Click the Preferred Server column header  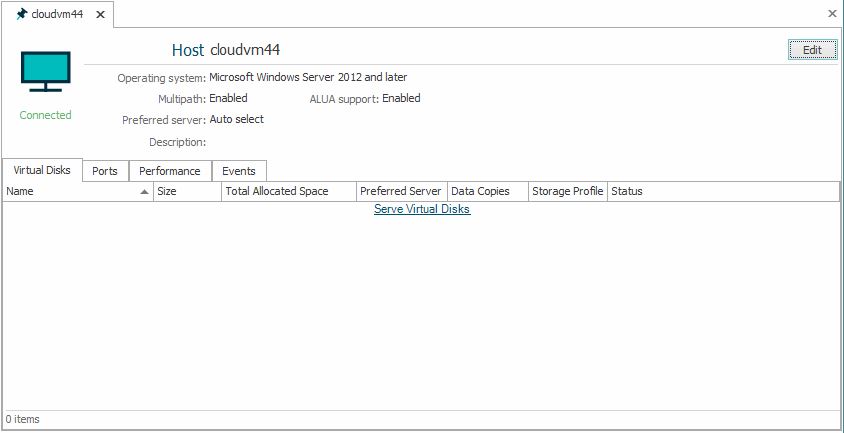[x=400, y=191]
